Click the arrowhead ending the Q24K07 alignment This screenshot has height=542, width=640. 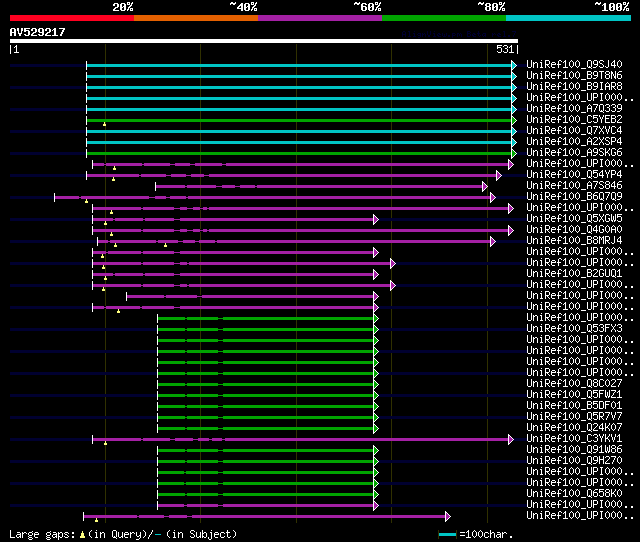point(376,429)
